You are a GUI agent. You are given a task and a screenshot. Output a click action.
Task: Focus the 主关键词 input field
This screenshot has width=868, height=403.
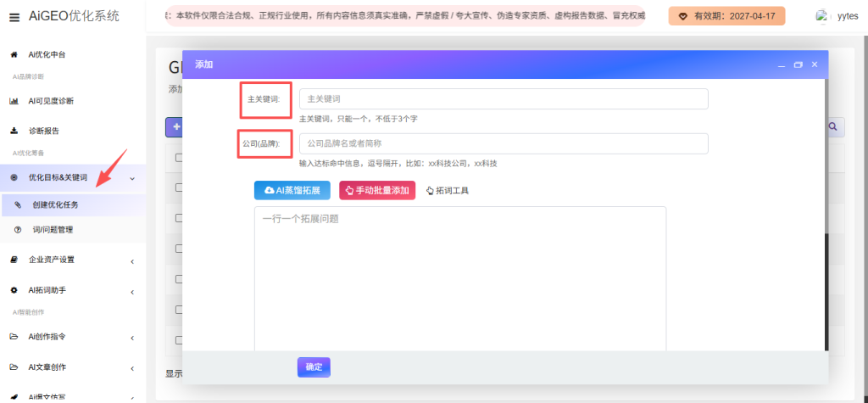[504, 99]
